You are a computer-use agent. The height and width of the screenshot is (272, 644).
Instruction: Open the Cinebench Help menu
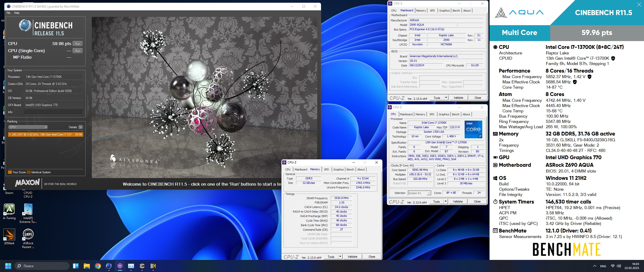pos(17,13)
